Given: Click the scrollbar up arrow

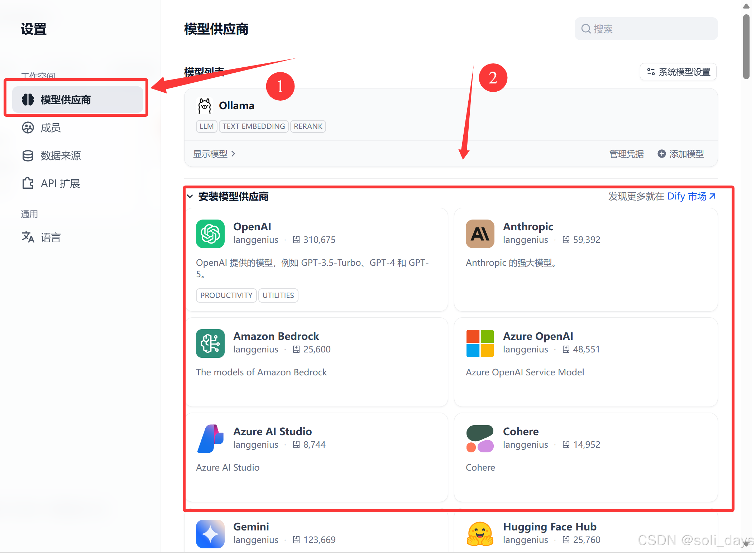Looking at the screenshot, I should (x=746, y=6).
